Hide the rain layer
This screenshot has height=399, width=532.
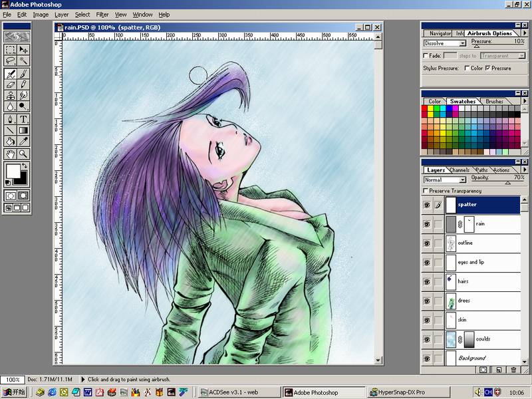tap(427, 224)
